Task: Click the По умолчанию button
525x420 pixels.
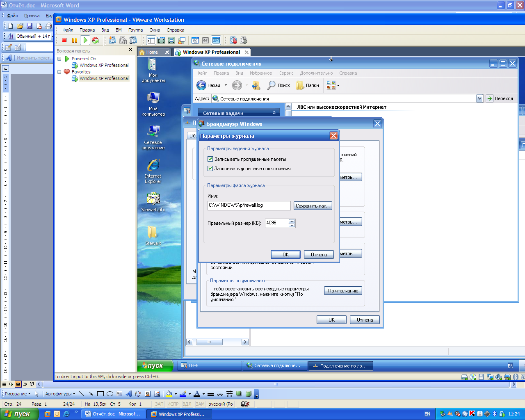Action: point(343,291)
